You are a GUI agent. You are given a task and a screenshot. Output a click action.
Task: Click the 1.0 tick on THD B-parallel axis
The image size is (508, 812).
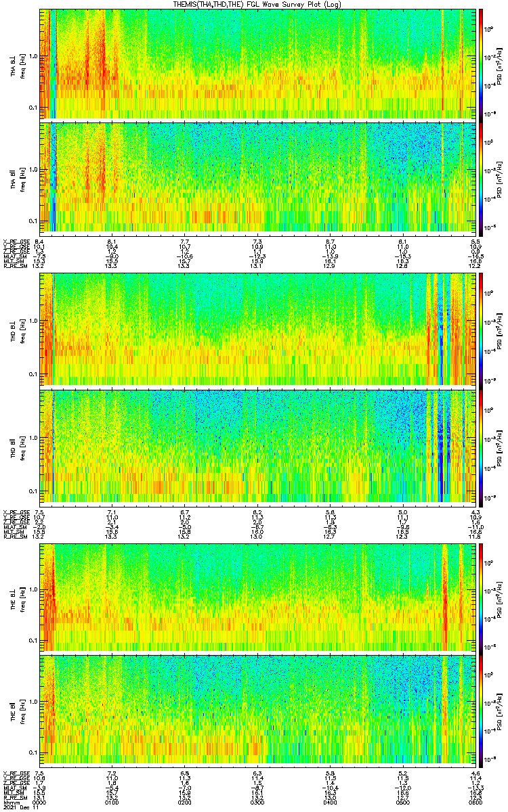pyautogui.click(x=33, y=438)
